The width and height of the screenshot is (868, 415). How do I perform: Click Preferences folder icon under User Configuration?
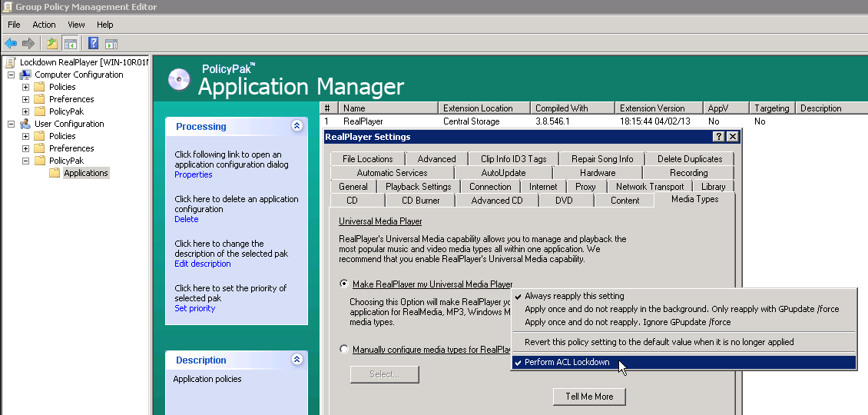(x=39, y=148)
